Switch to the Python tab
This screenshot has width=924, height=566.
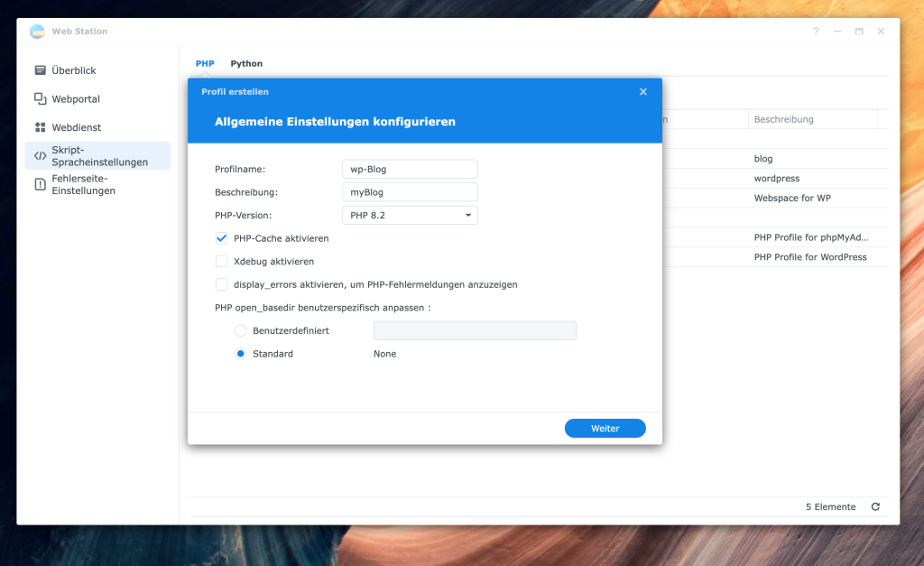[246, 64]
